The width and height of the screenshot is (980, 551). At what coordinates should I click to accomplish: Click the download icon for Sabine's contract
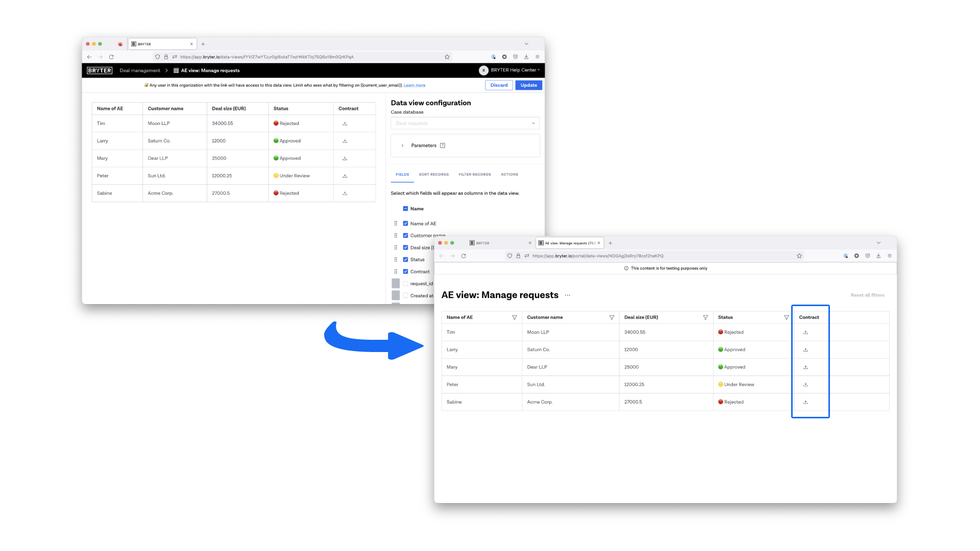[805, 402]
